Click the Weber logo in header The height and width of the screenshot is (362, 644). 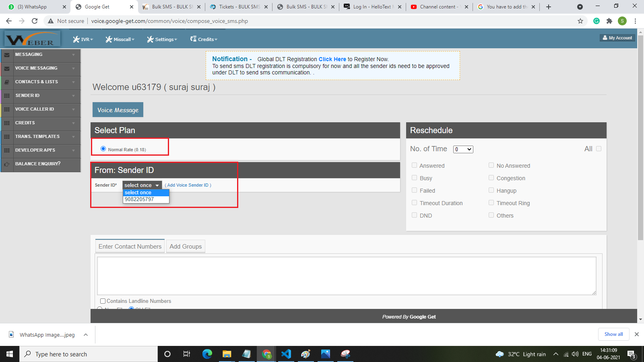[32, 39]
